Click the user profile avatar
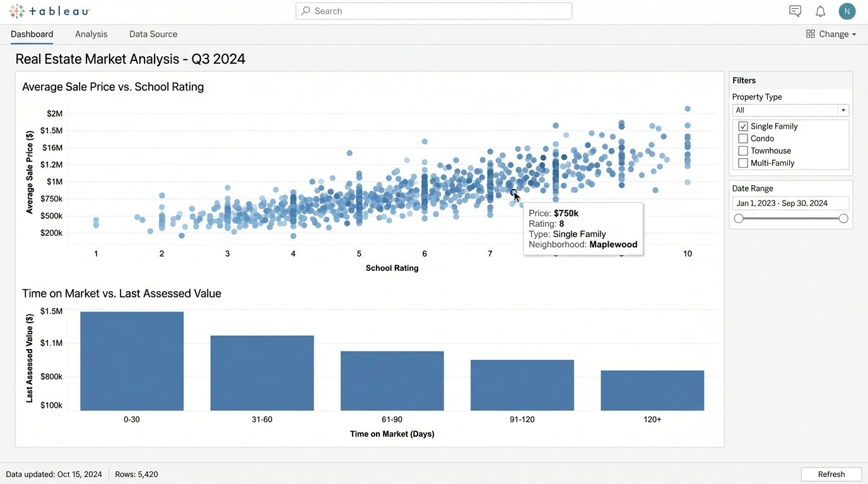This screenshot has height=484, width=868. pyautogui.click(x=847, y=11)
